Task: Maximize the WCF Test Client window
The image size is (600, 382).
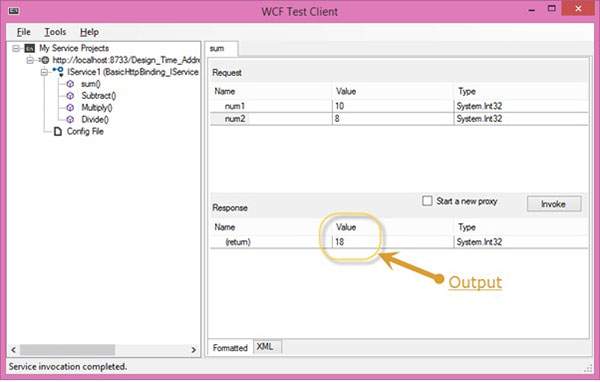Action: 551,9
